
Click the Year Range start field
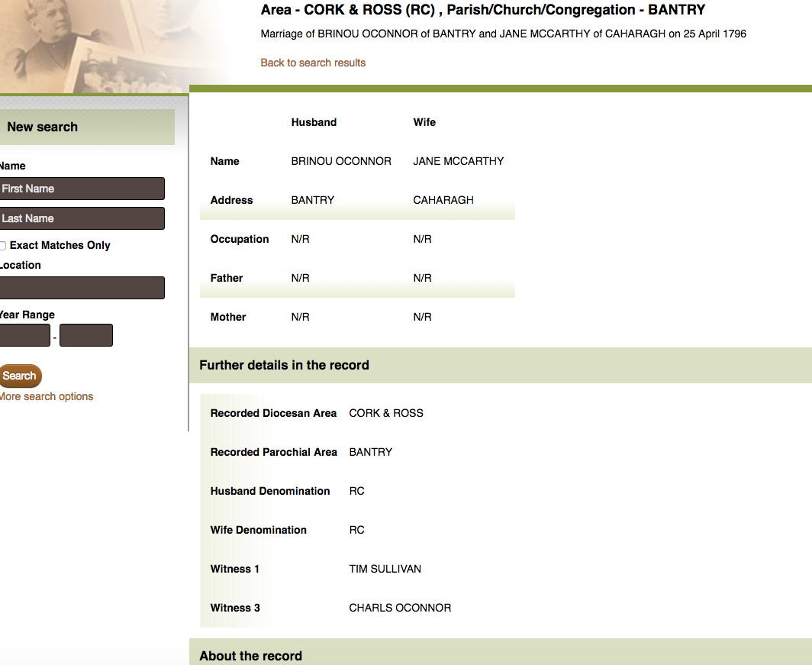(x=24, y=335)
